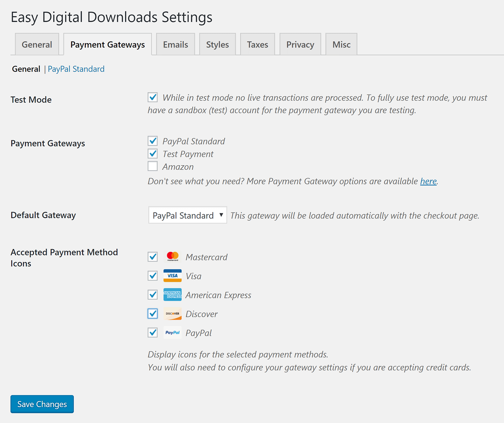Image resolution: width=504 pixels, height=423 pixels.
Task: Toggle the PayPal payment icon checkbox
Action: tap(153, 332)
